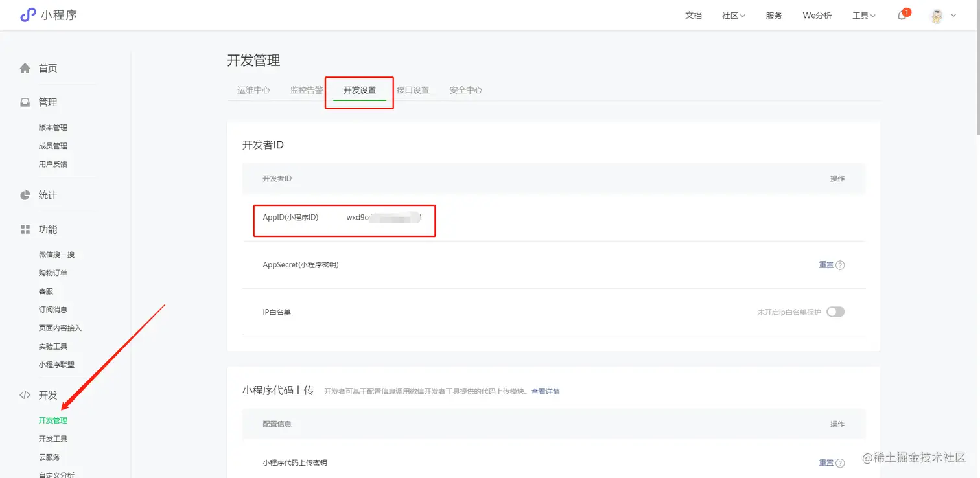The height and width of the screenshot is (478, 980).
Task: Open 成员管理 in the sidebar
Action: coord(53,146)
